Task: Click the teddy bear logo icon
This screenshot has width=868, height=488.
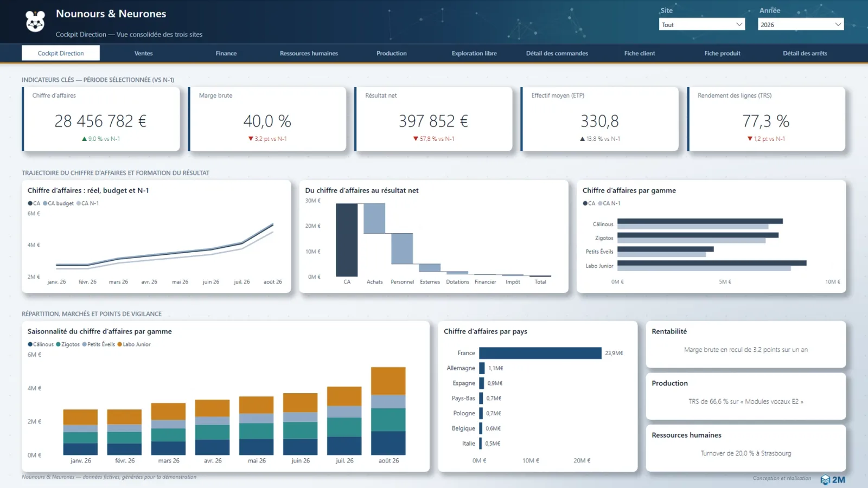Action: [x=35, y=21]
